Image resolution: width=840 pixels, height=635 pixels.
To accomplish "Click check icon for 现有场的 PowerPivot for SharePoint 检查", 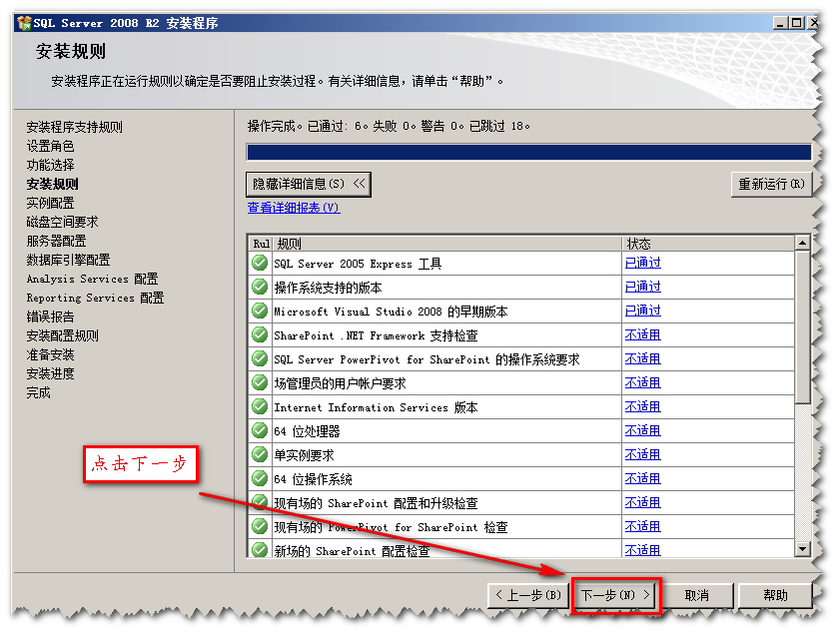I will (260, 527).
